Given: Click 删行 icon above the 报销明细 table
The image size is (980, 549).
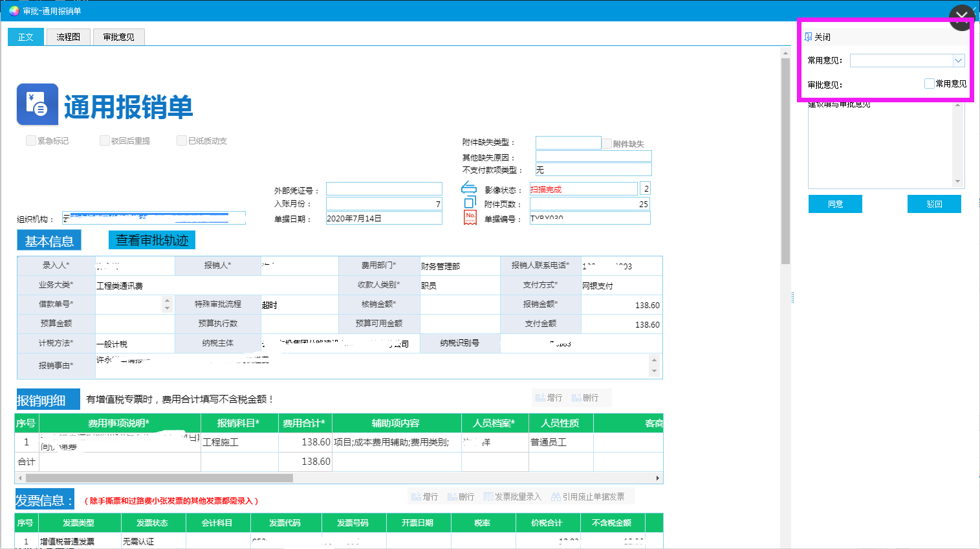Looking at the screenshot, I should click(576, 398).
